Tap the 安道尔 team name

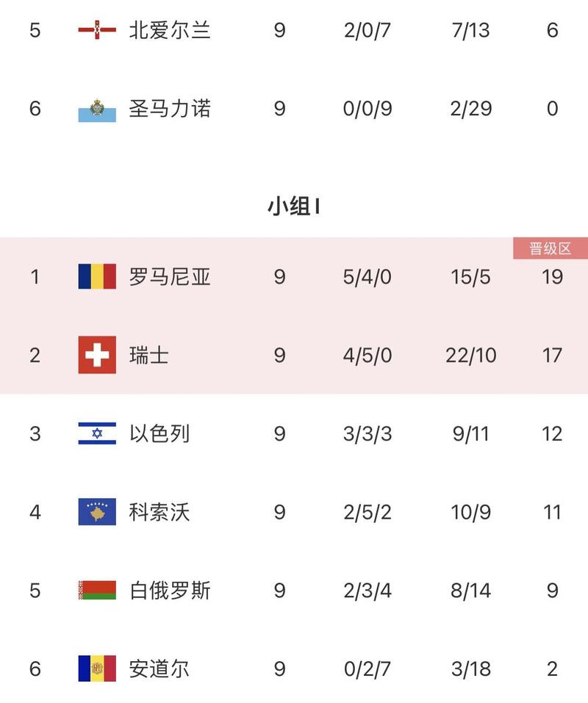(x=159, y=668)
